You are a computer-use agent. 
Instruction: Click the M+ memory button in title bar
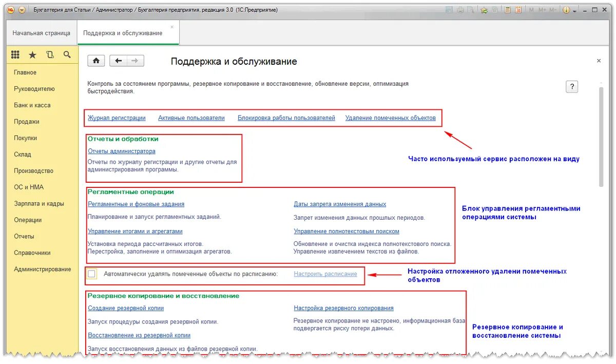(x=543, y=10)
